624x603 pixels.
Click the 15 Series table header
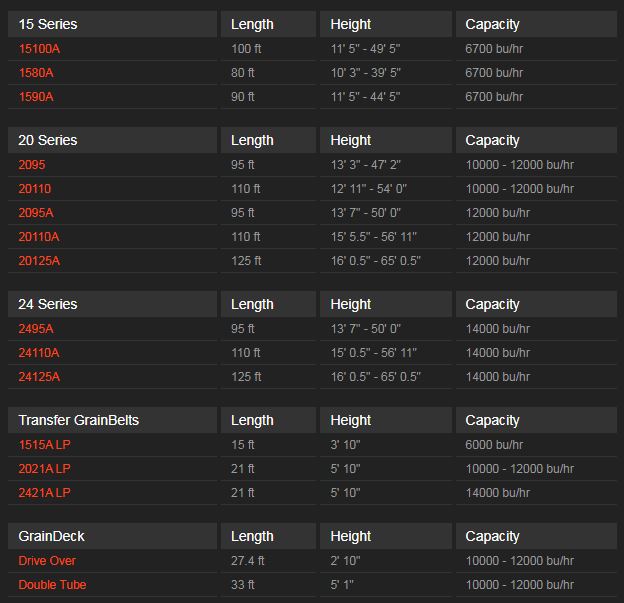click(x=48, y=24)
